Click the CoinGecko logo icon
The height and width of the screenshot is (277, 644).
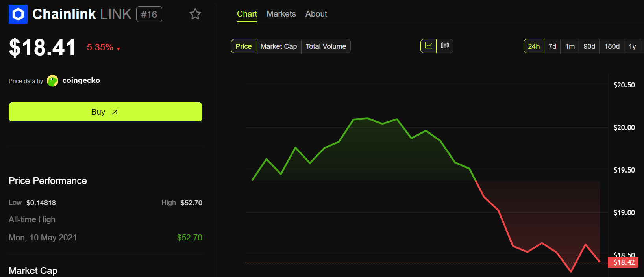[52, 81]
